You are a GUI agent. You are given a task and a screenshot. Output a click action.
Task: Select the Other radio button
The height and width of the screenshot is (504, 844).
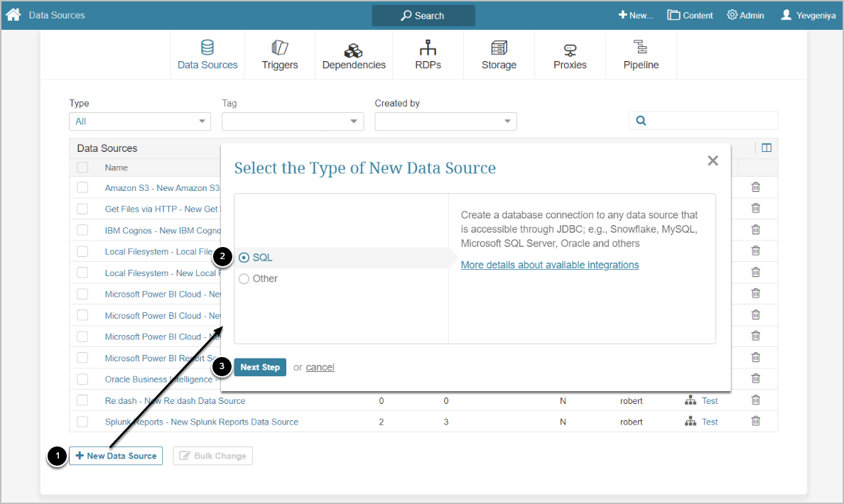pyautogui.click(x=244, y=279)
